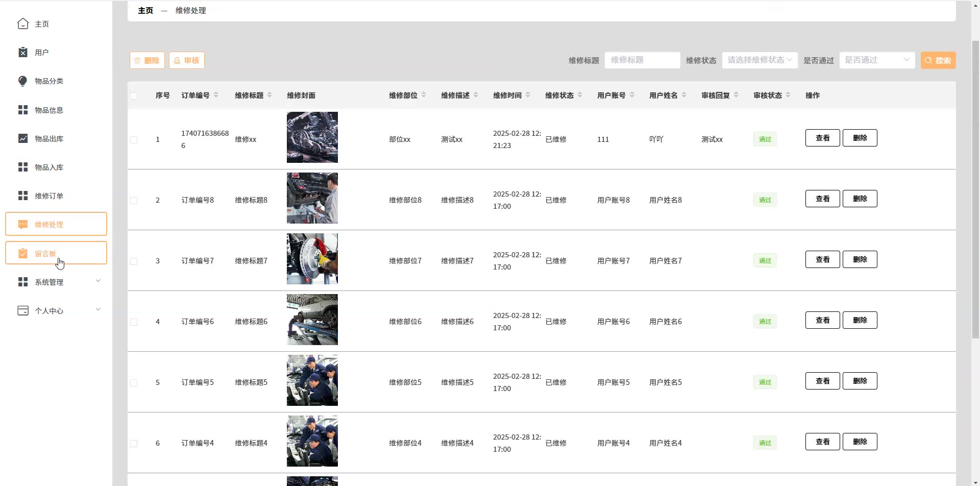980x486 pixels.
Task: Check the row checkbox for 订单编号5
Action: pyautogui.click(x=134, y=383)
